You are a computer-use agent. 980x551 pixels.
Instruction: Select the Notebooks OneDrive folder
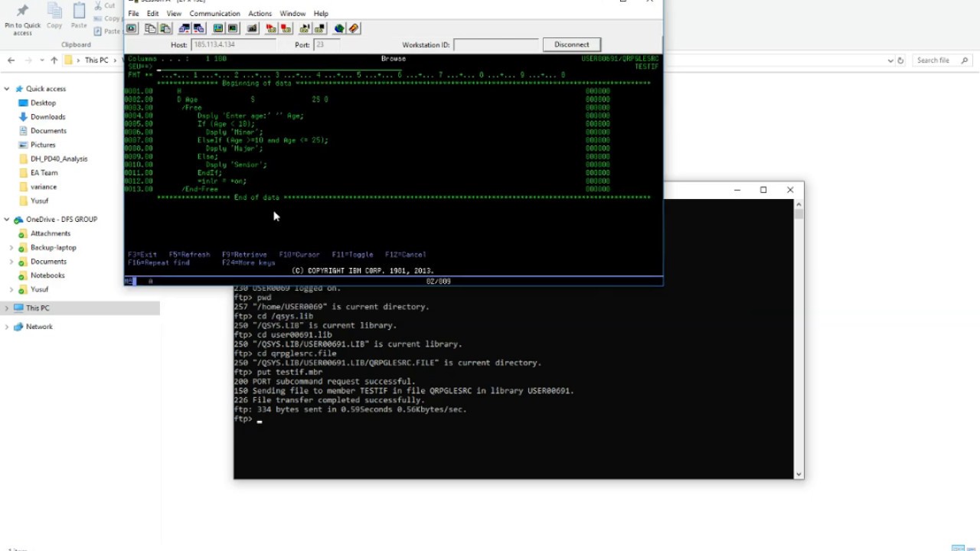pyautogui.click(x=47, y=275)
